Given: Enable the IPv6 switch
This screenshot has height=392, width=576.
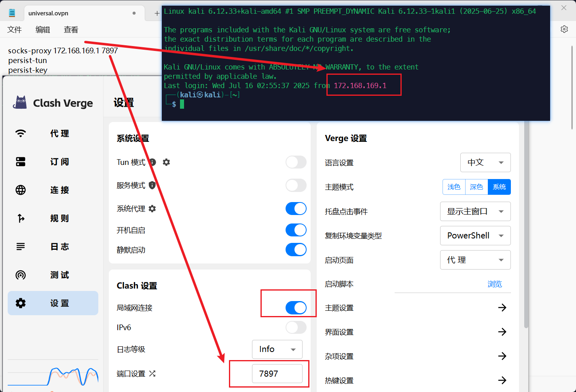Looking at the screenshot, I should tap(296, 327).
